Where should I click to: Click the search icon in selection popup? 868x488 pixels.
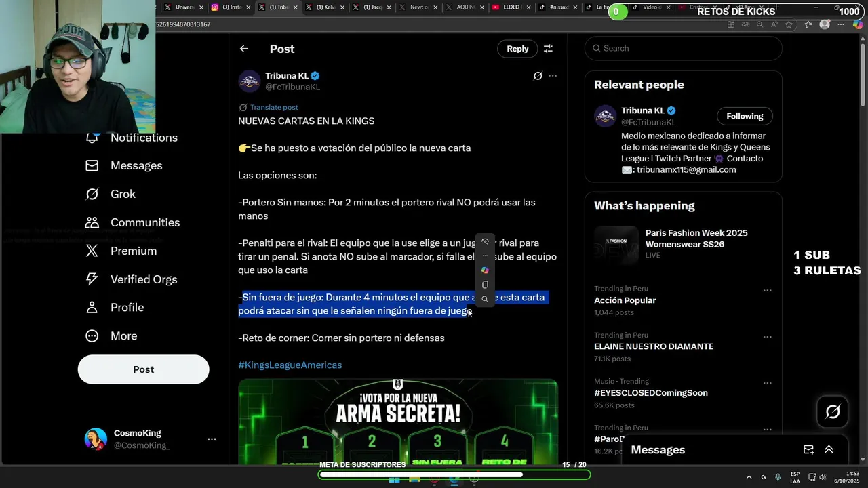click(485, 299)
